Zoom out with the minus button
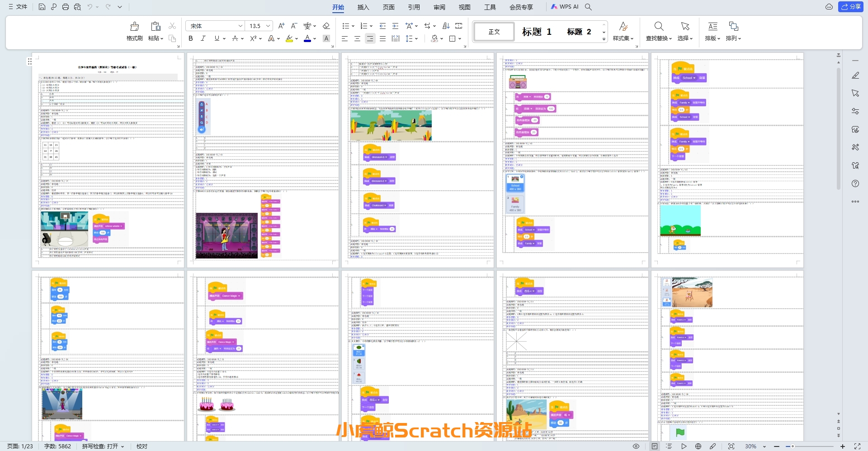 pos(777,446)
